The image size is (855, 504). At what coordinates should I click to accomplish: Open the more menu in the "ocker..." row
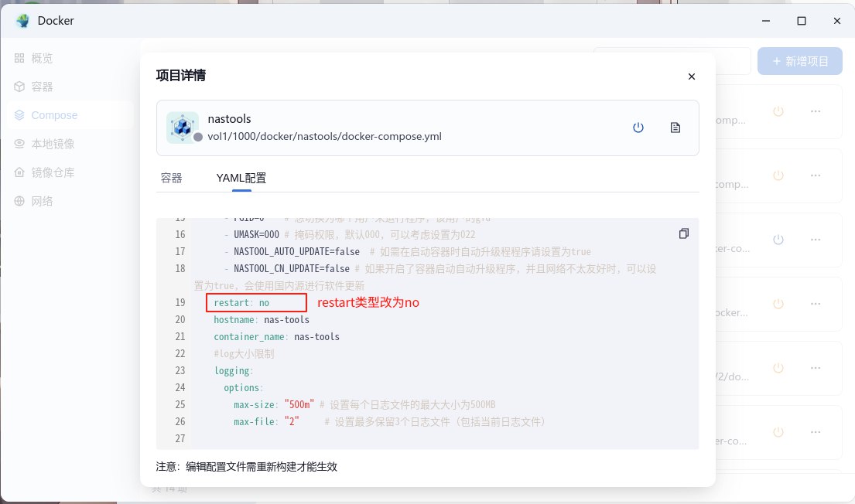point(816,304)
